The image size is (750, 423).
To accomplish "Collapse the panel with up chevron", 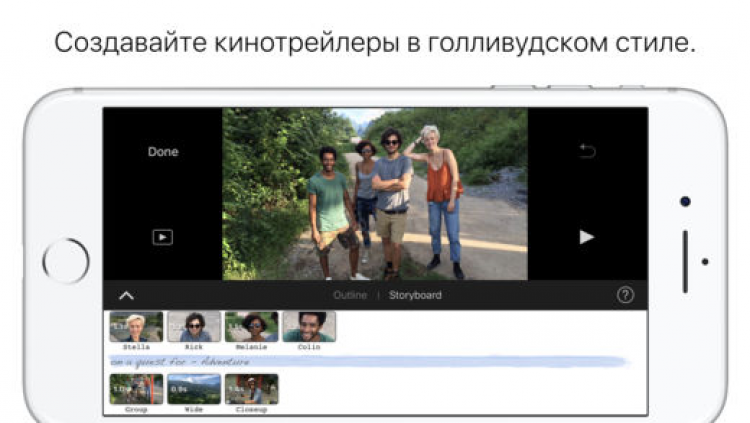I will (126, 295).
